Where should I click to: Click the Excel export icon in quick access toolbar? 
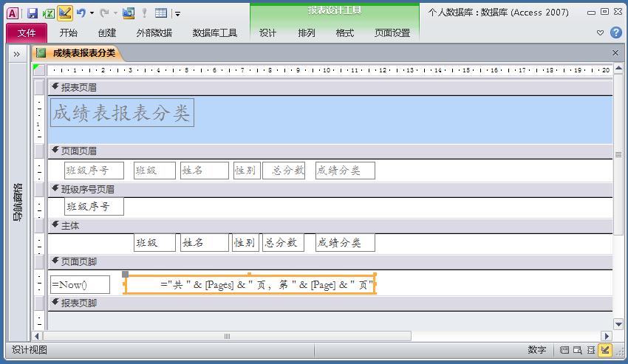(49, 13)
